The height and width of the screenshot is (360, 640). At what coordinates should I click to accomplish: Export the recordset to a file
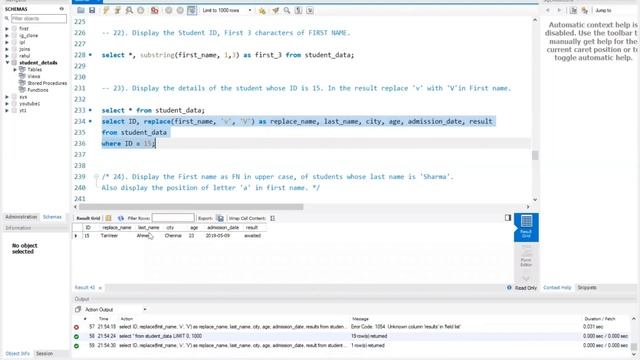[220, 218]
